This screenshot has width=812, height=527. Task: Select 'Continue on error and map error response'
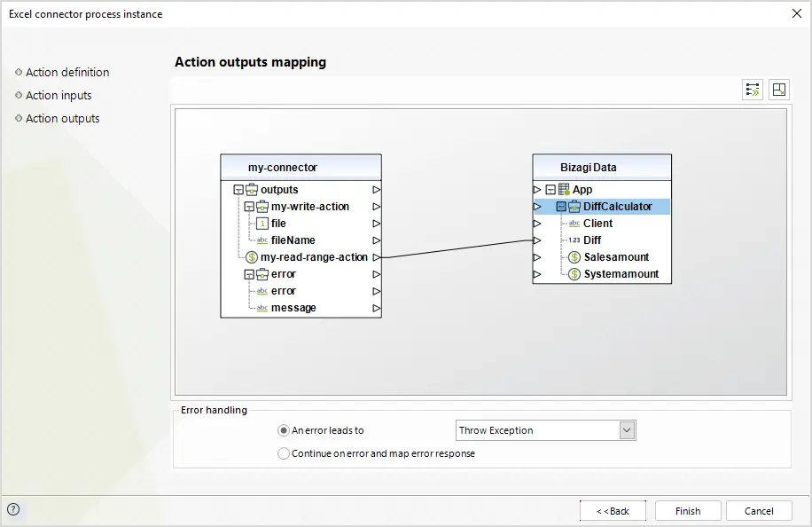tap(284, 453)
